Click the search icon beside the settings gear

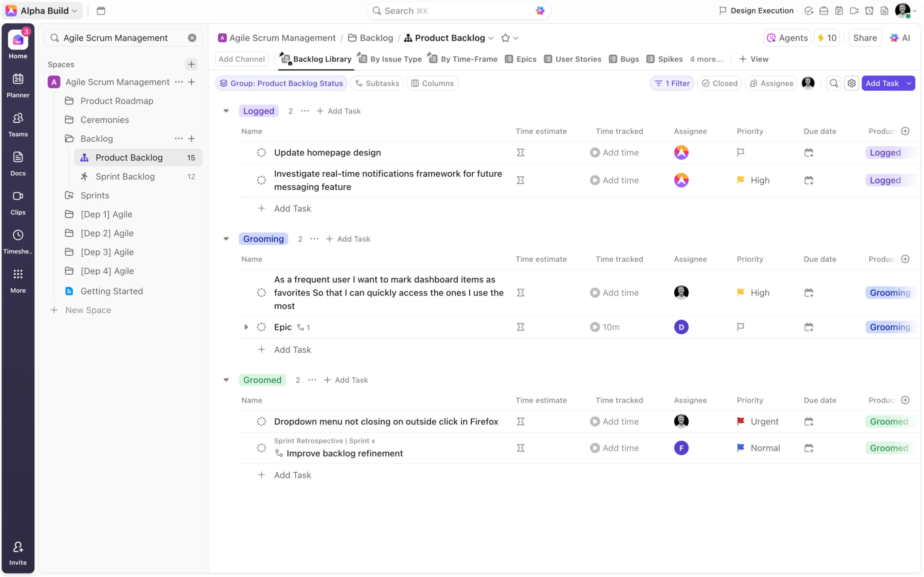pos(833,83)
